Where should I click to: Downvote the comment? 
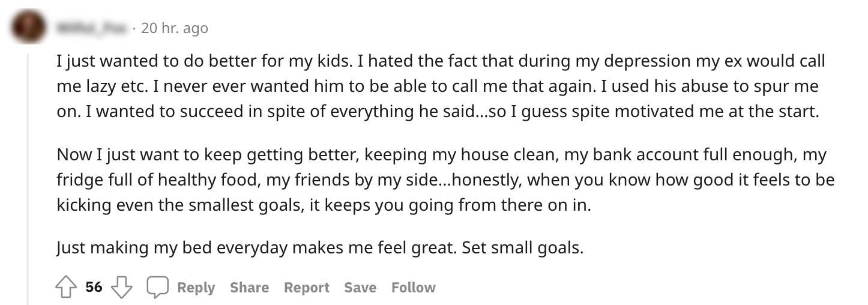(122, 288)
